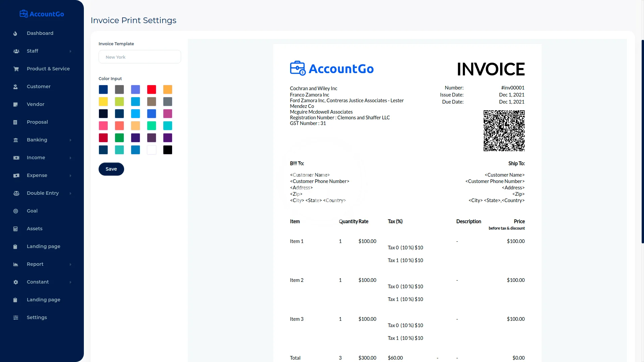Expand the Banking submenu arrow
644x362 pixels.
pos(70,140)
